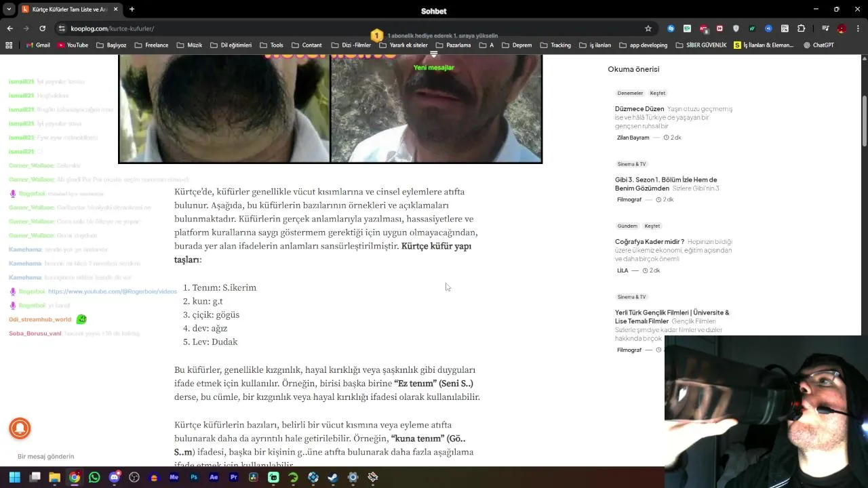Open media controls icon in toolbar
The image size is (868, 488).
825,28
